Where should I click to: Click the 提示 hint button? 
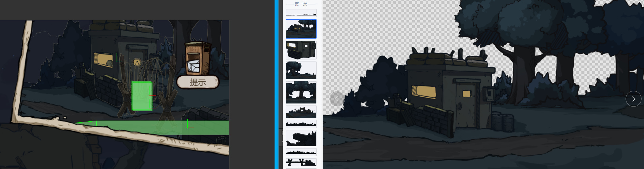[198, 82]
